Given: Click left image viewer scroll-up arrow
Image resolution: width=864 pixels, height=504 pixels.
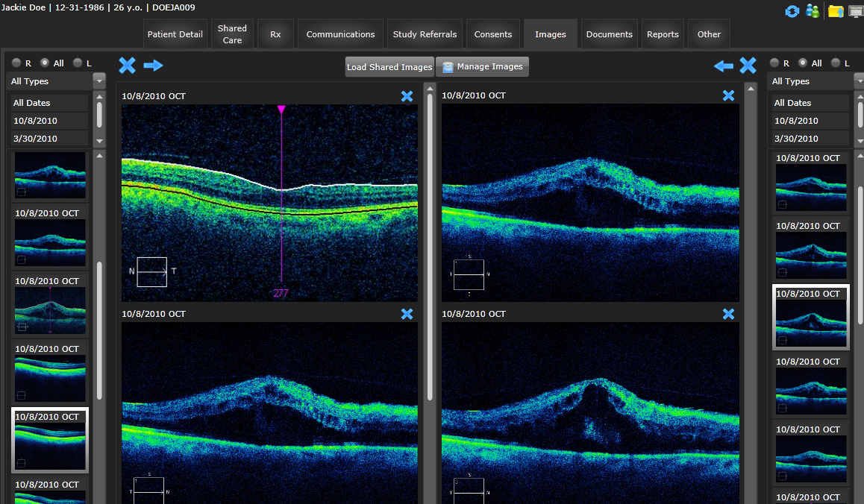Looking at the screenshot, I should (430, 88).
